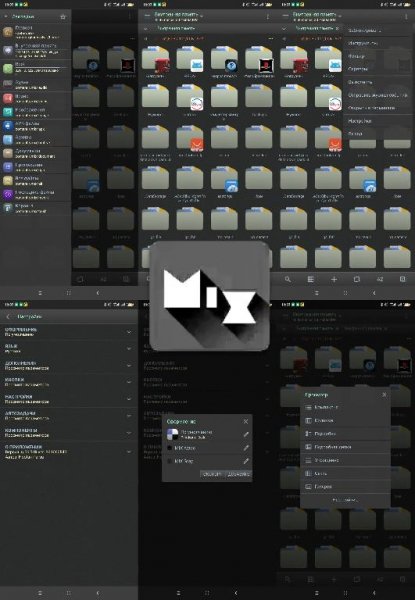Open the folder with the PlayStation logo badge on the undimmed file-list screen

point(259,60)
